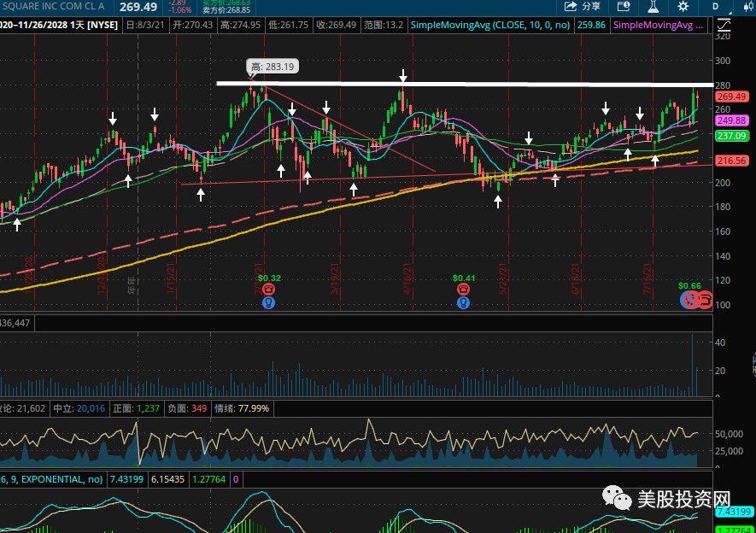Image resolution: width=756 pixels, height=533 pixels.
Task: Click the MACD label ending EXPONENTIAL, no)
Action: 51,479
